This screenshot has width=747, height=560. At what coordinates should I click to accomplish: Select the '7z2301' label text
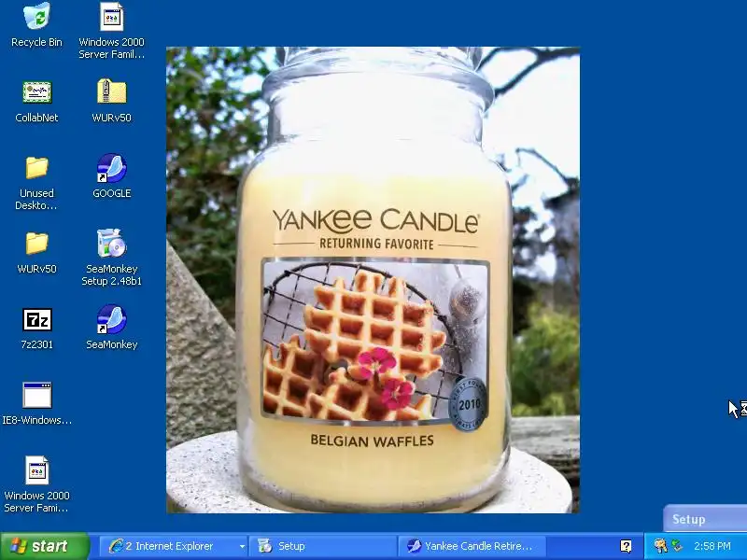point(36,344)
